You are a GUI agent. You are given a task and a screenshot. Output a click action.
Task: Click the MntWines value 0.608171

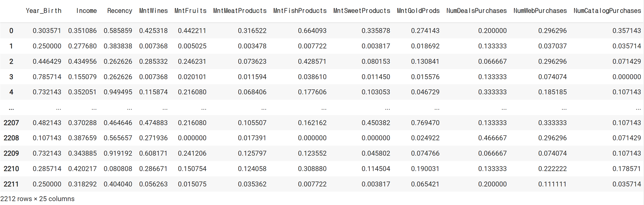153,153
